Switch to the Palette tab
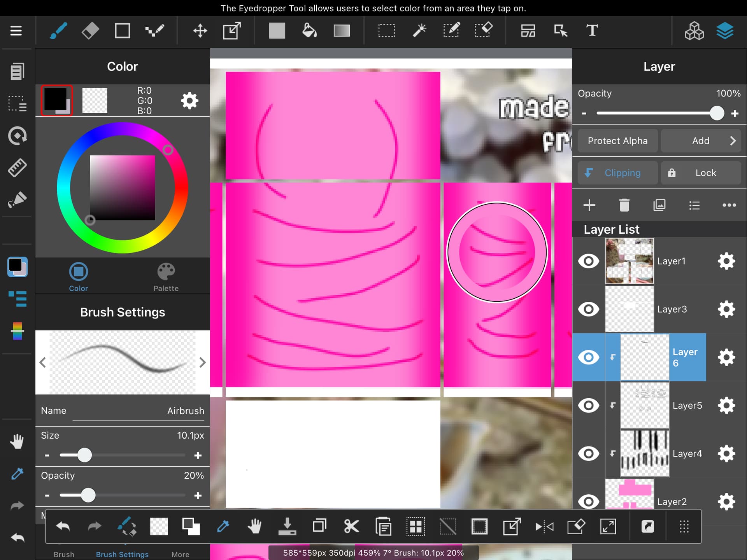This screenshot has height=560, width=747. [x=166, y=276]
